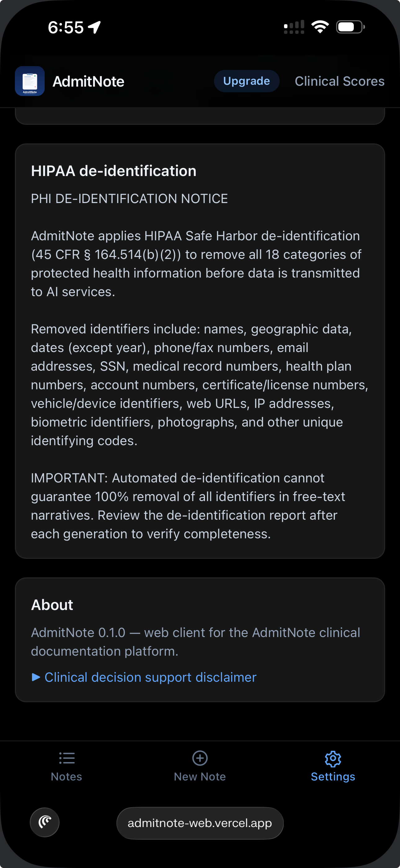Tap the battery indicator in status bar
The height and width of the screenshot is (868, 400).
[350, 27]
